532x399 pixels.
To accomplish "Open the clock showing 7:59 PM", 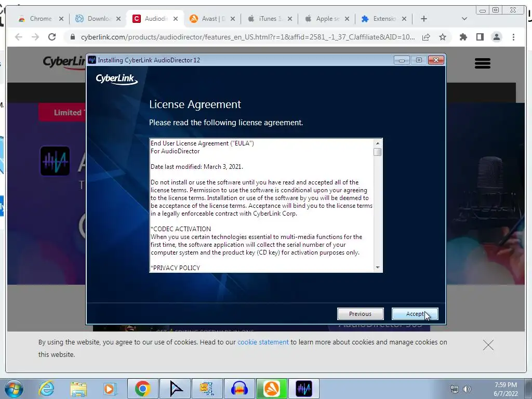I will [x=506, y=389].
